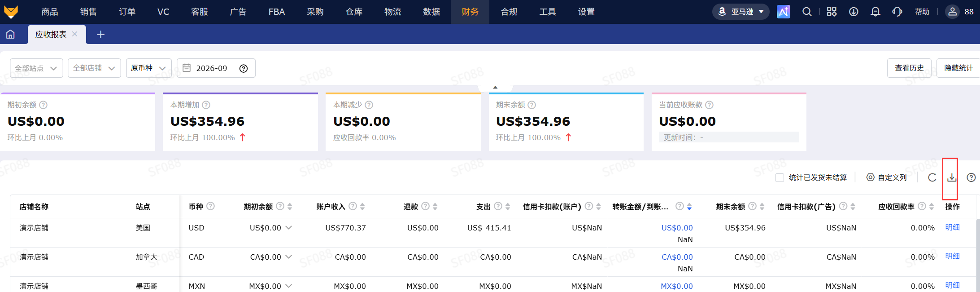Click the 币种 column help icon
The width and height of the screenshot is (980, 292).
coord(210,206)
